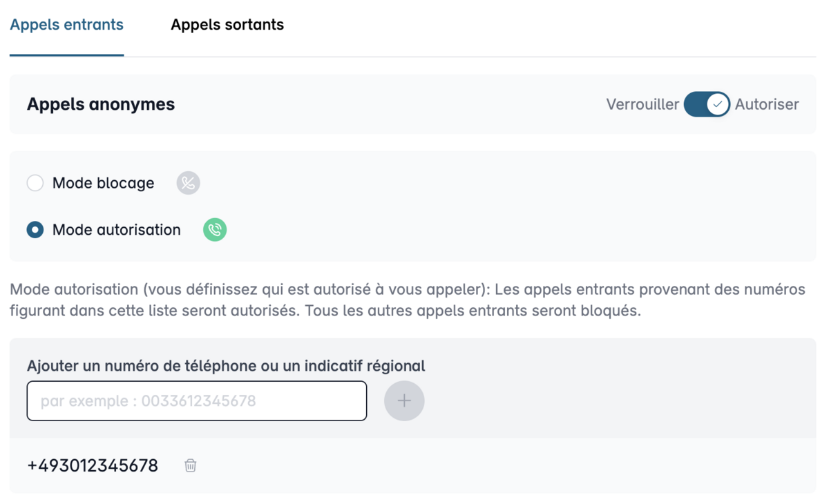Switch to the Appels sortants tab
This screenshot has height=504, width=829.
(227, 25)
